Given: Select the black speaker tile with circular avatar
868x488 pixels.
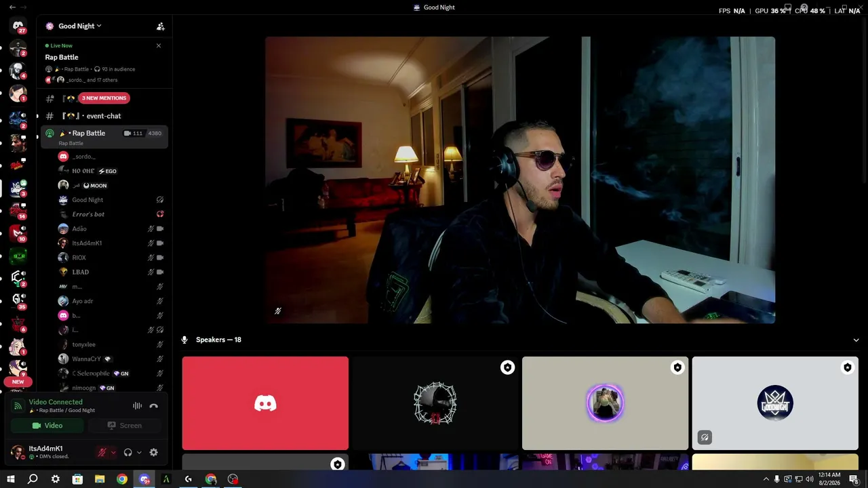Looking at the screenshot, I should pyautogui.click(x=435, y=403).
